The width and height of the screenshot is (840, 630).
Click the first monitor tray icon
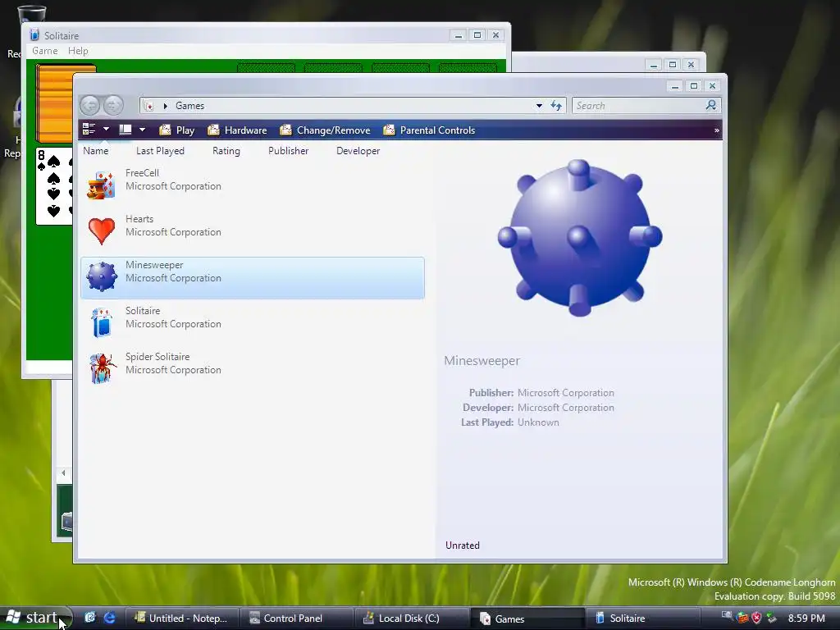click(x=727, y=617)
